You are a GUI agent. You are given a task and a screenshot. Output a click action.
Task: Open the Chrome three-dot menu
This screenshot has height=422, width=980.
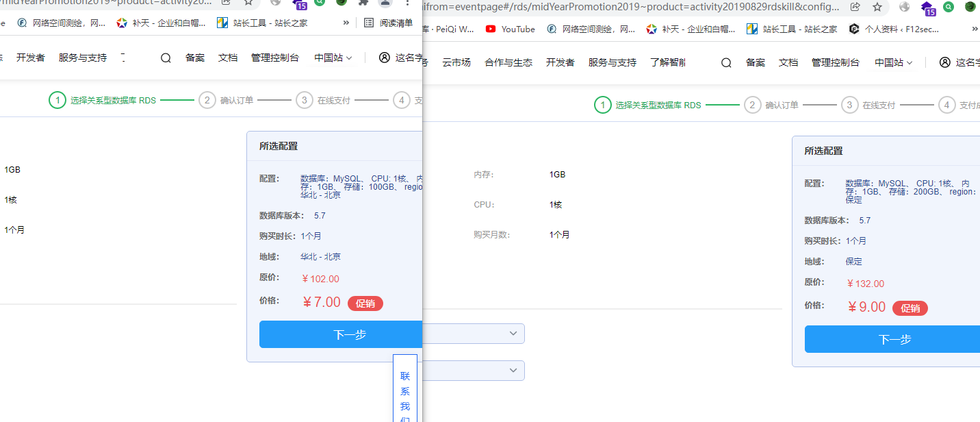(x=408, y=3)
